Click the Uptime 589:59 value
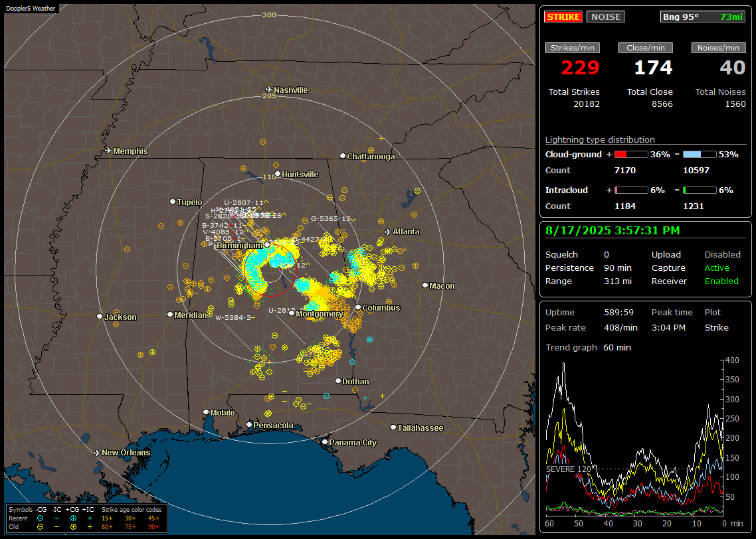756x539 pixels. point(618,313)
